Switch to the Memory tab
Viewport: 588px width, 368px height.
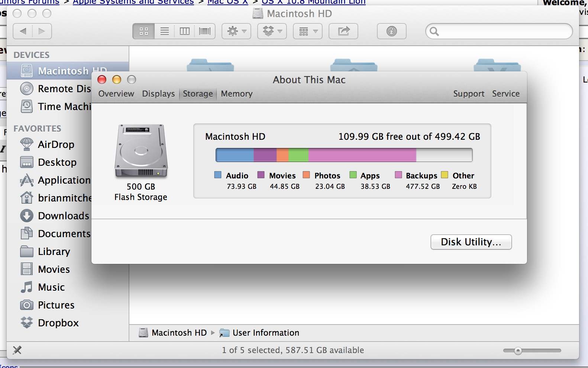(236, 94)
